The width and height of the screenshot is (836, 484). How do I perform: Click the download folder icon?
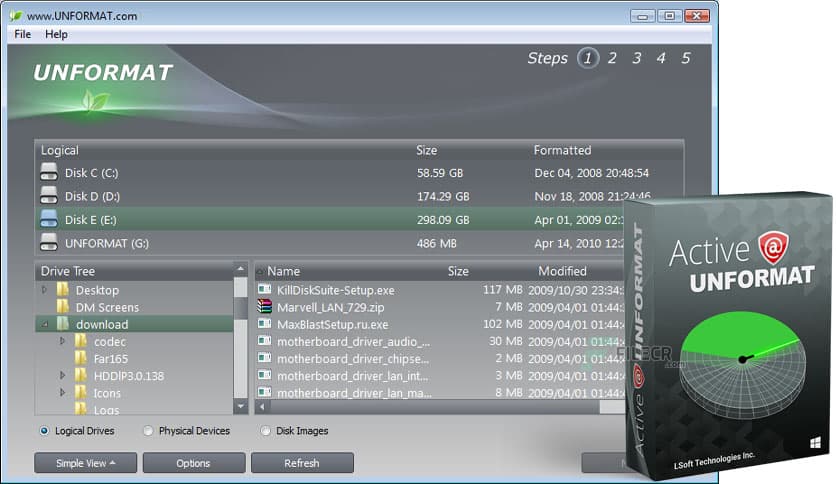pos(63,324)
